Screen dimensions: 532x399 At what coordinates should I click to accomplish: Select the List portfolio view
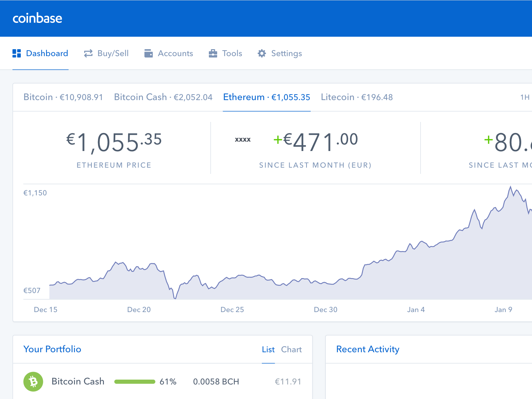[268, 349]
